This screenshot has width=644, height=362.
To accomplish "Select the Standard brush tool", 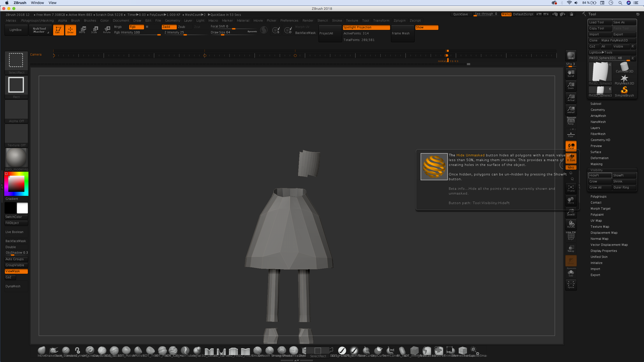I will point(67,350).
